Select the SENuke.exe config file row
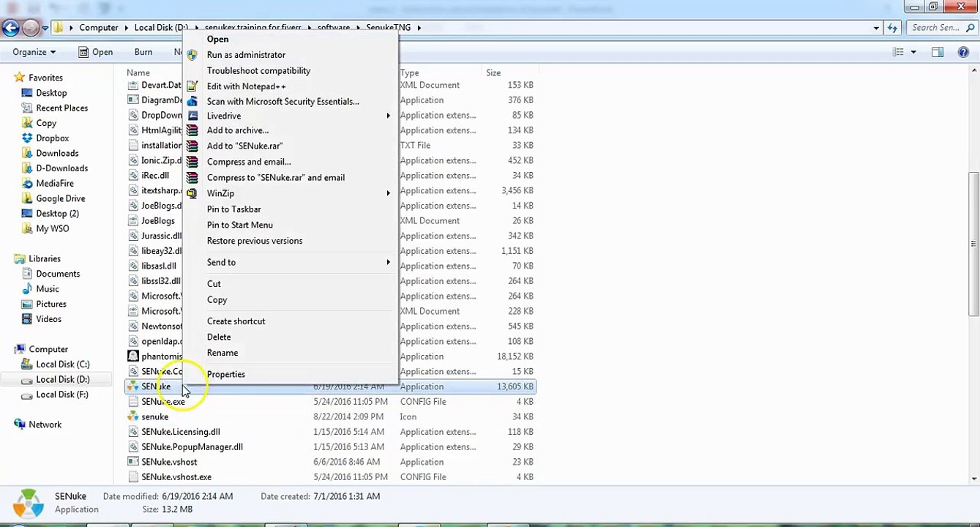 331,402
